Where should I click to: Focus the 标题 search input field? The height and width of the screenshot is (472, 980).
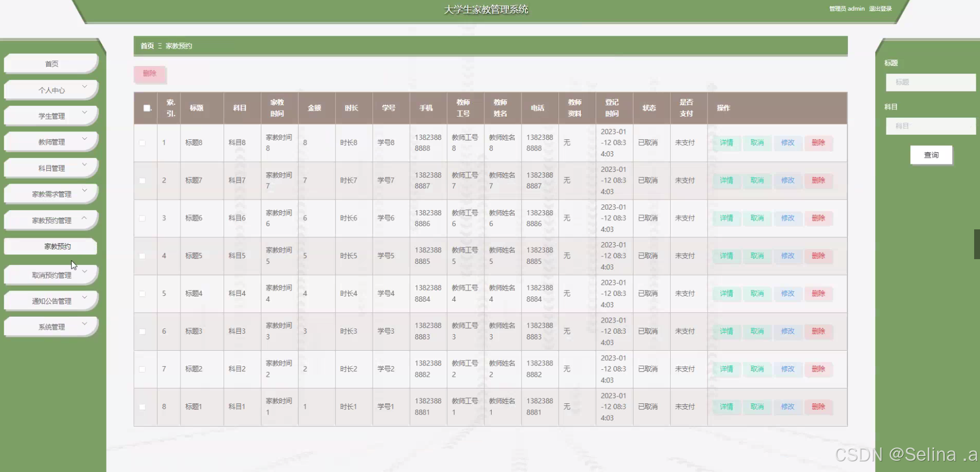(x=930, y=82)
